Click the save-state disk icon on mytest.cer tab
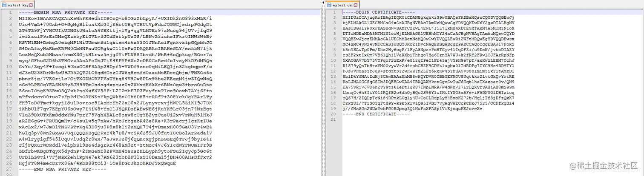 click(x=330, y=5)
